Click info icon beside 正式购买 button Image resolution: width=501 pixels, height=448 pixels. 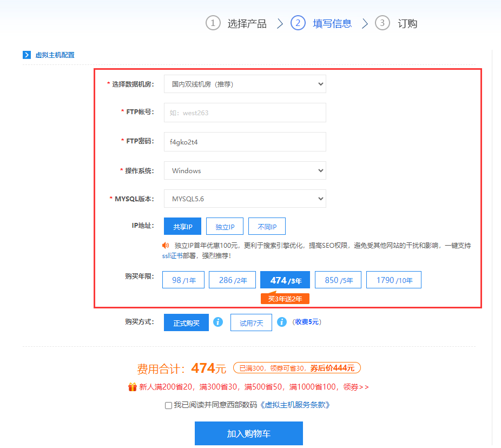[x=218, y=322]
